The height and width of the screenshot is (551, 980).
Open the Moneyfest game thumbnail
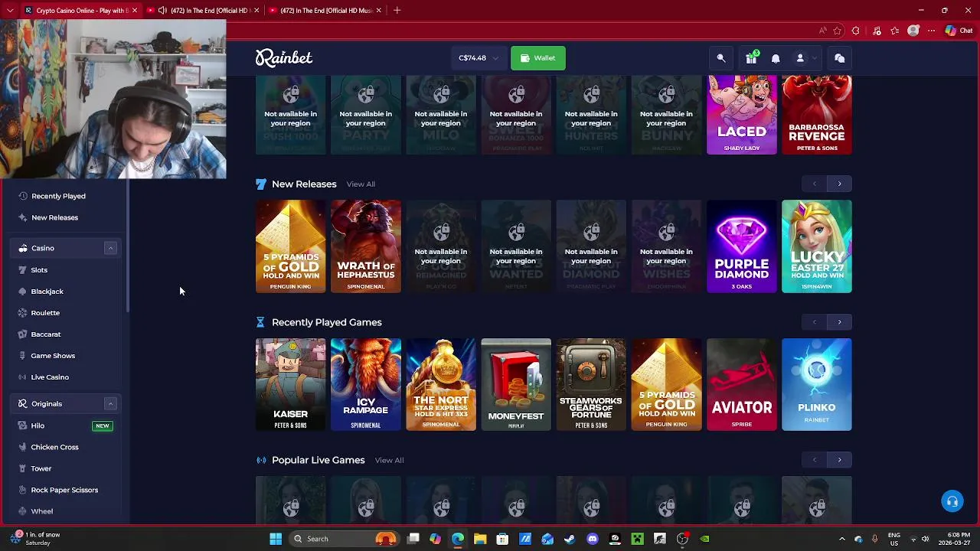(515, 384)
